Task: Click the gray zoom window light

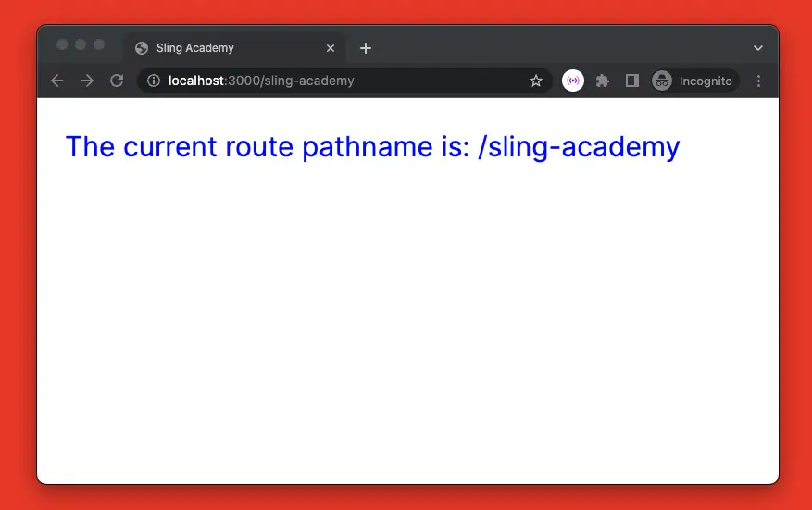Action: click(99, 44)
